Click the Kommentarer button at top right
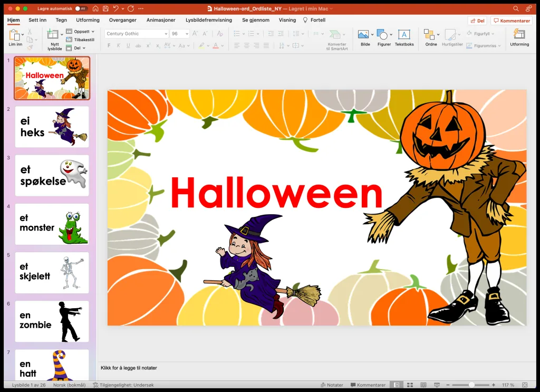This screenshot has width=540, height=392. (511, 21)
